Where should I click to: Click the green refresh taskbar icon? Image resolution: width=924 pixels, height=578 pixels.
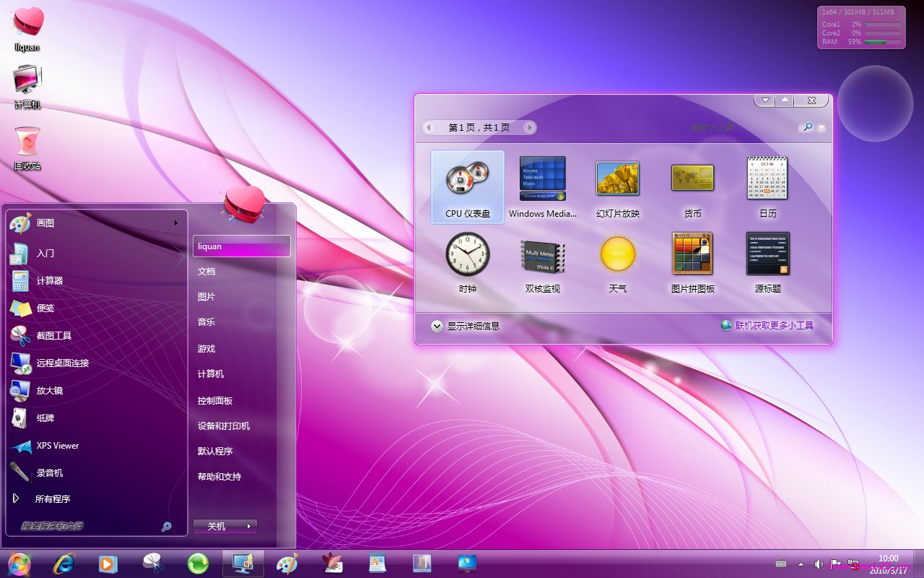tap(198, 564)
